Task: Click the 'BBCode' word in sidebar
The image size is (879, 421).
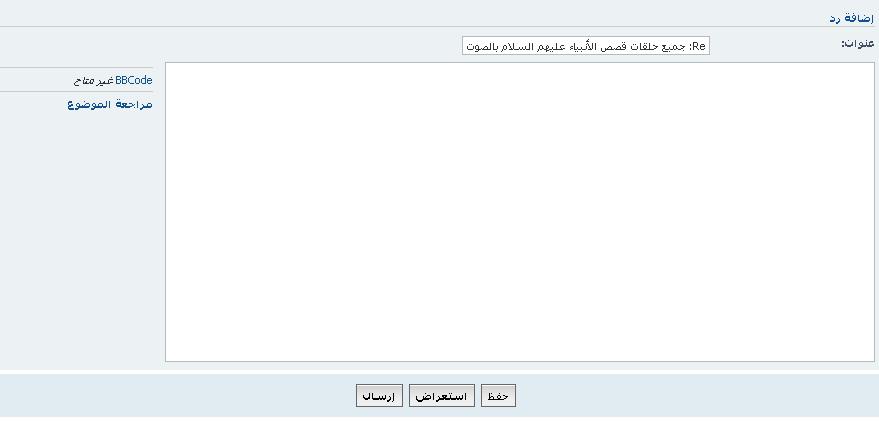Action: point(134,80)
